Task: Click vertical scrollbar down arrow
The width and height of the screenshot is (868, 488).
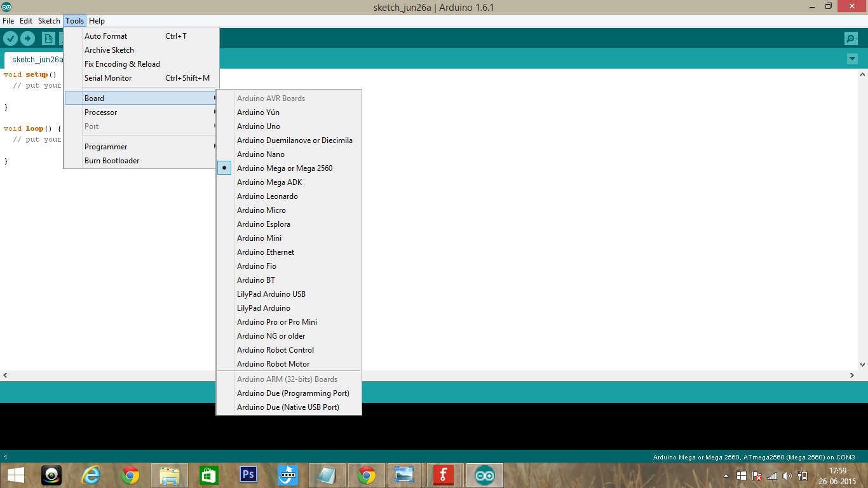Action: 862,365
